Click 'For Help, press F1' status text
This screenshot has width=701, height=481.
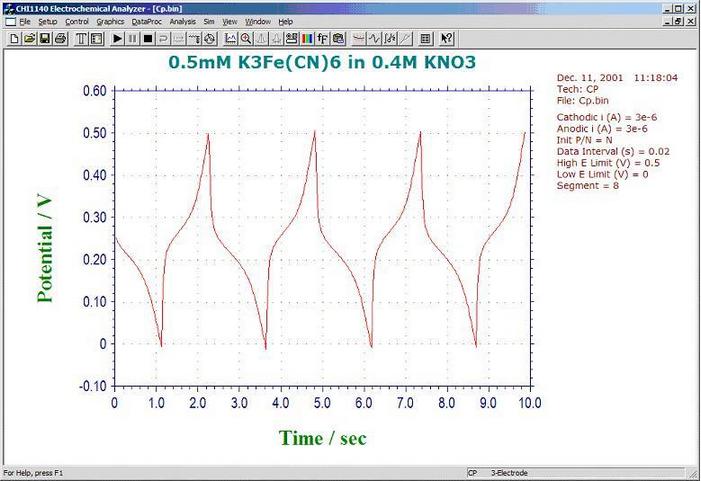click(33, 473)
